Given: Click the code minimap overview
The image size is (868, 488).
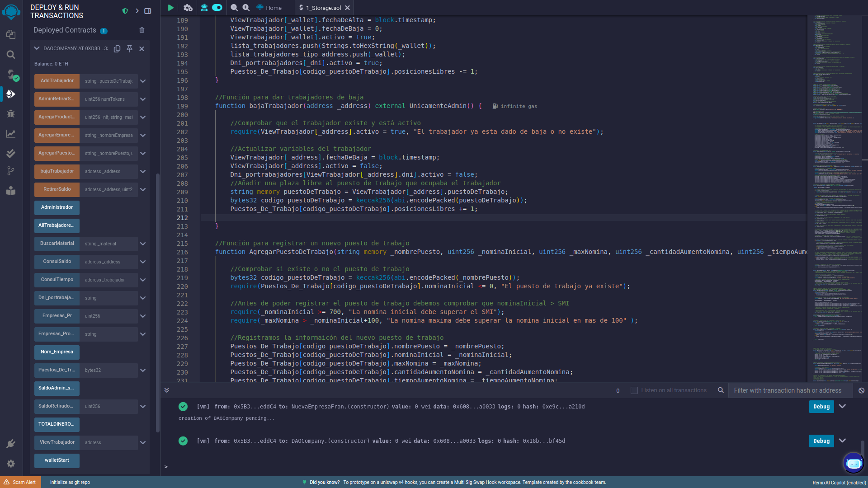Looking at the screenshot, I should click(x=834, y=199).
